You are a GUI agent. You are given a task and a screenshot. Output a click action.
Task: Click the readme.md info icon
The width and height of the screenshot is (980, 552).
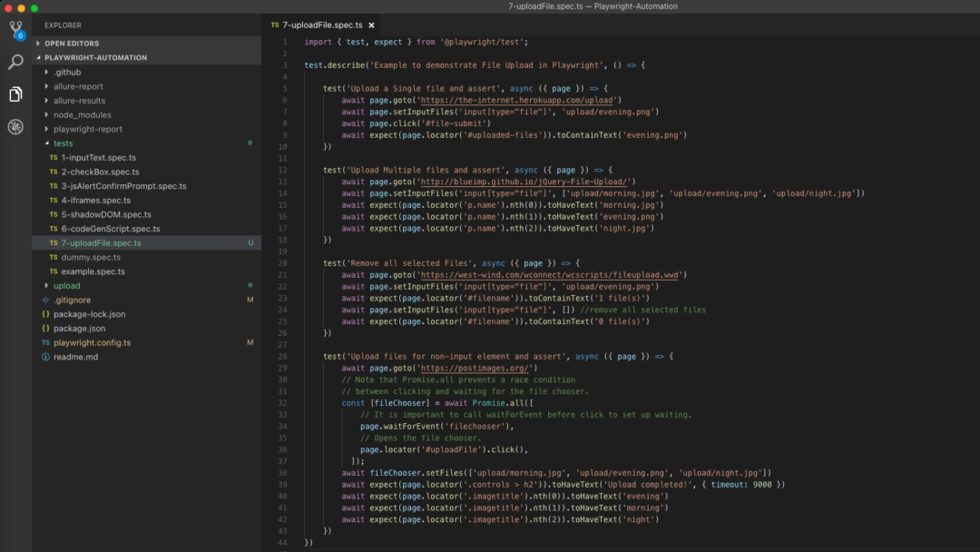tap(45, 357)
